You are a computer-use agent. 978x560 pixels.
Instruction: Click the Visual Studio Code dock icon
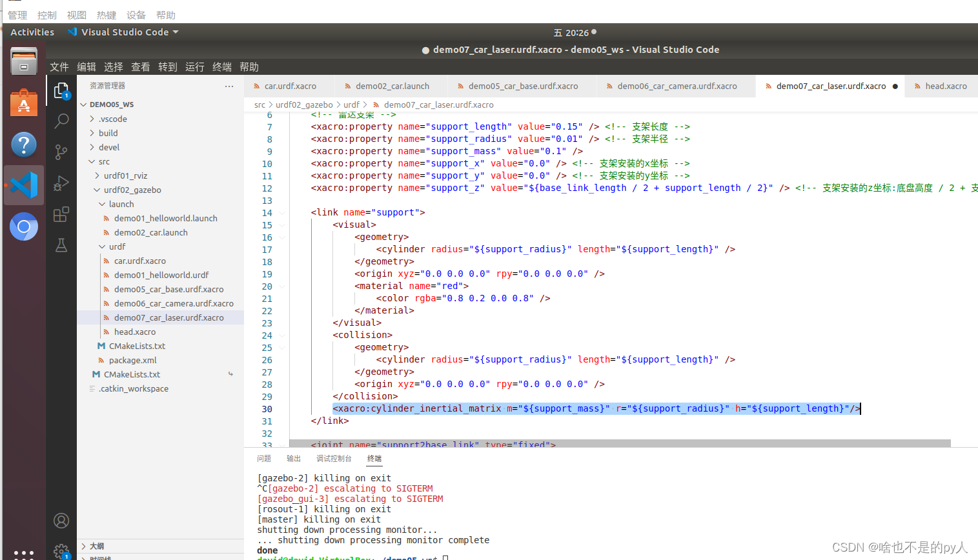coord(24,186)
